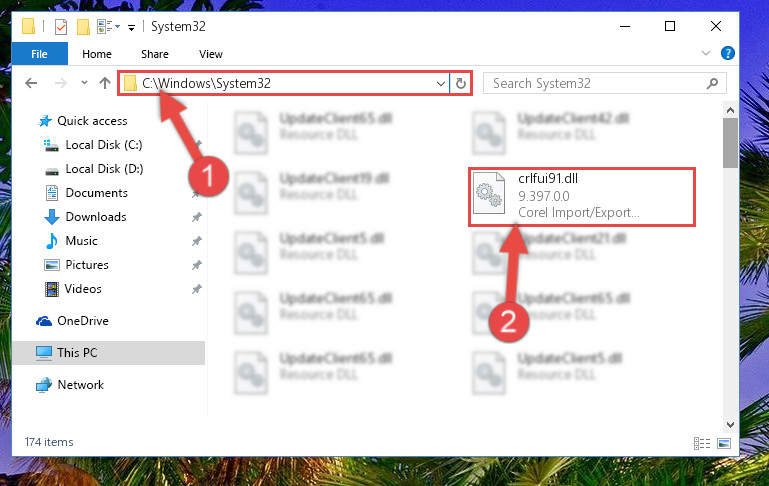
Task: Switch to details view in status bar
Action: (702, 443)
